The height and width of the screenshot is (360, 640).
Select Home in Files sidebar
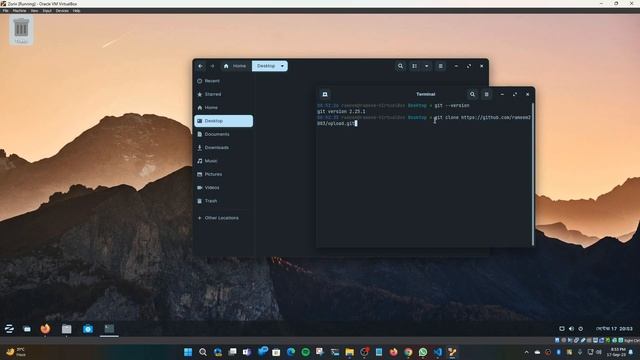224,107
